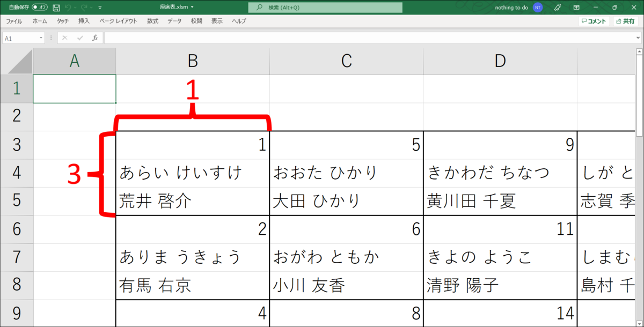Switch to the ホーム tab
Viewport: 644px width, 327px height.
point(40,21)
